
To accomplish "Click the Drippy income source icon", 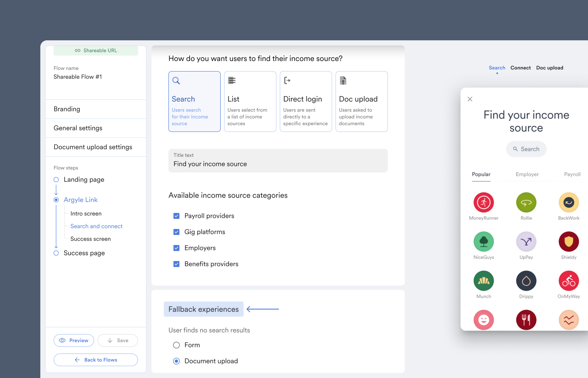I will pyautogui.click(x=526, y=281).
